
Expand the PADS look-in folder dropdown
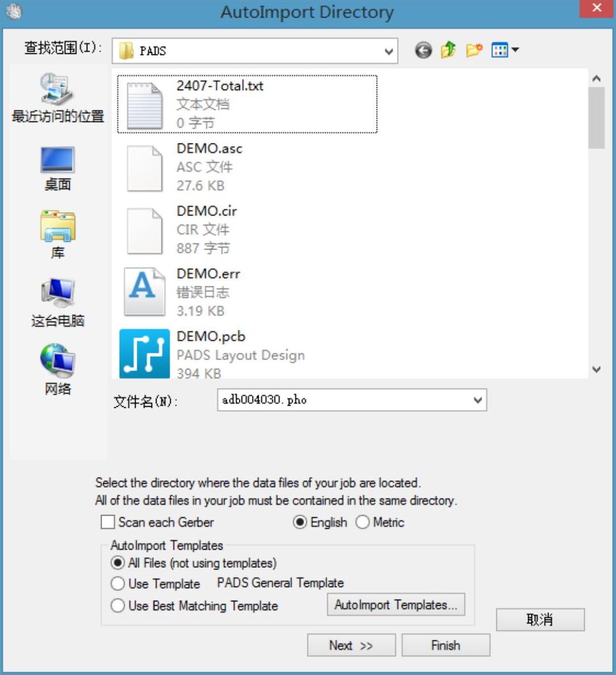point(389,51)
